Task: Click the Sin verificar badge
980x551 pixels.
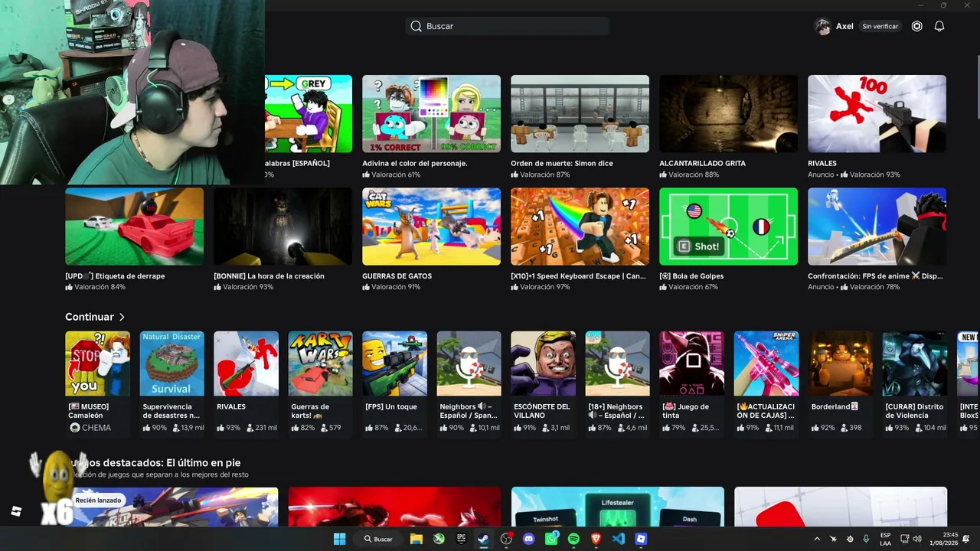Action: 880,26
